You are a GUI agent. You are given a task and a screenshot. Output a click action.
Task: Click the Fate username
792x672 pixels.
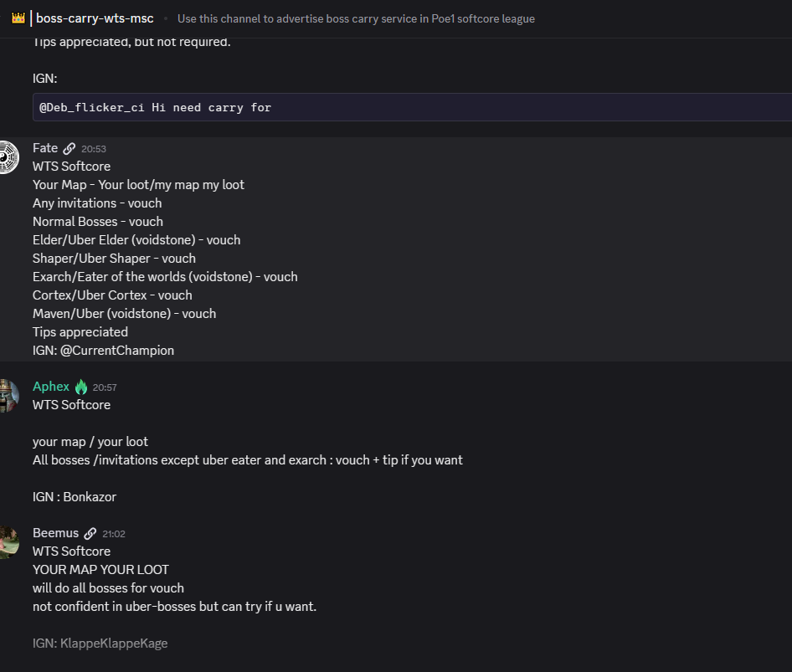click(x=45, y=148)
